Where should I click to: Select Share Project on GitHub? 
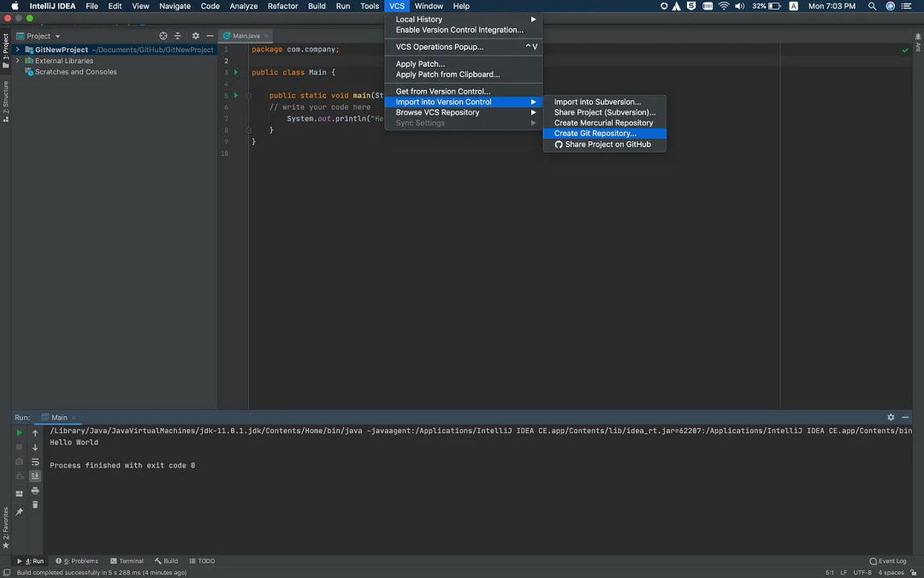605,144
